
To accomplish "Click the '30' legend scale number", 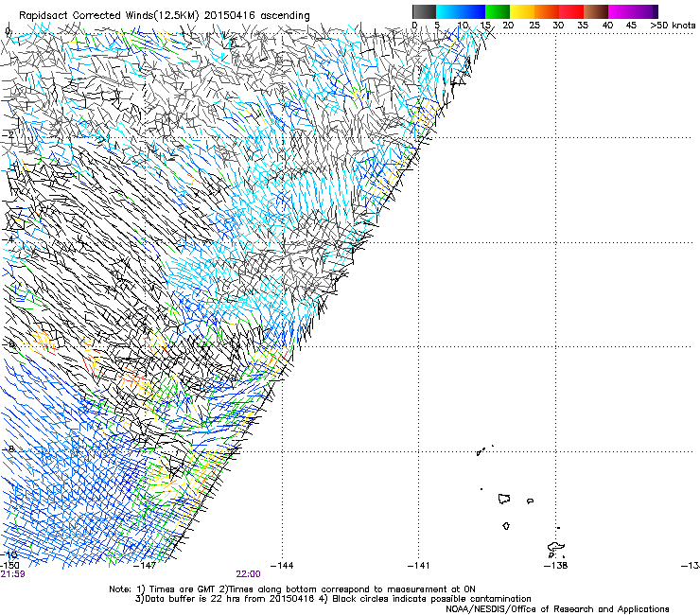I will 558,26.
